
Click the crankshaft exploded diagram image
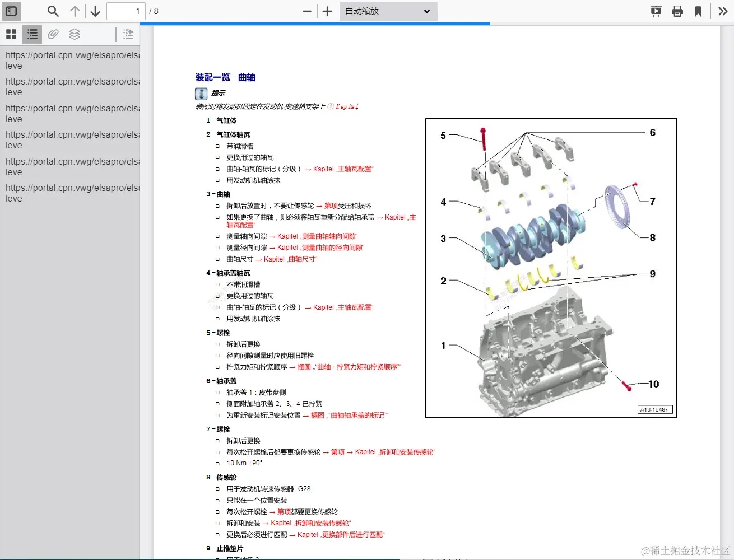(551, 268)
